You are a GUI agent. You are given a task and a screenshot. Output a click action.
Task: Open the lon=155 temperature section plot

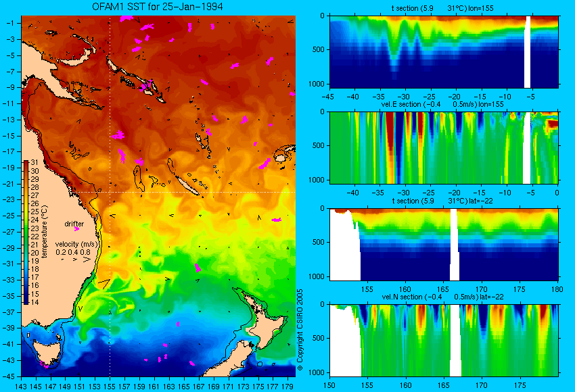(x=444, y=51)
